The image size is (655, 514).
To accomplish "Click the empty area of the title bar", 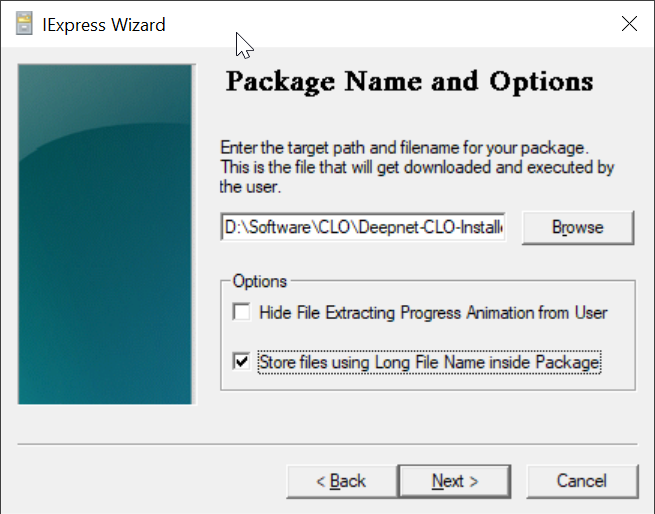I will coord(400,24).
